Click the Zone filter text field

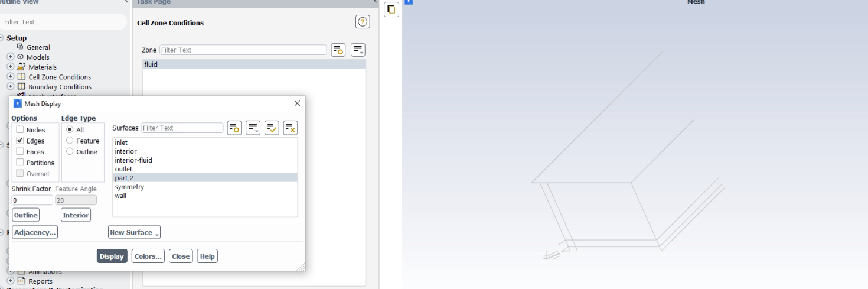(243, 50)
